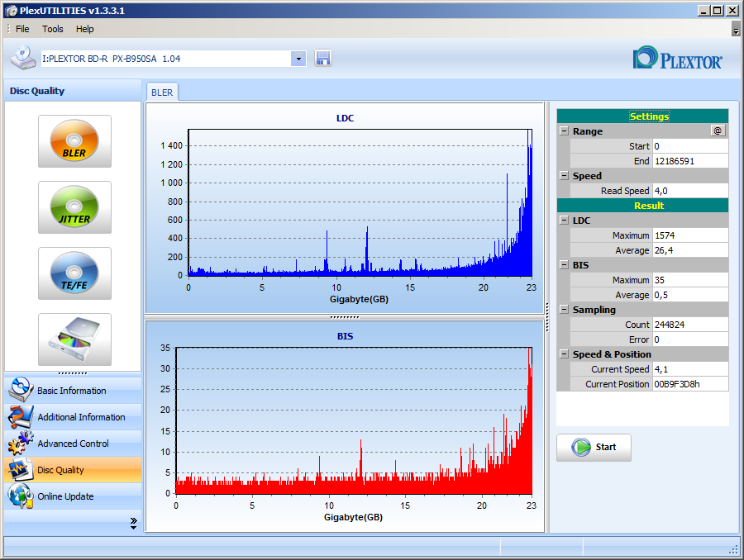The height and width of the screenshot is (560, 744).
Task: Open Online Update section
Action: pyautogui.click(x=73, y=496)
